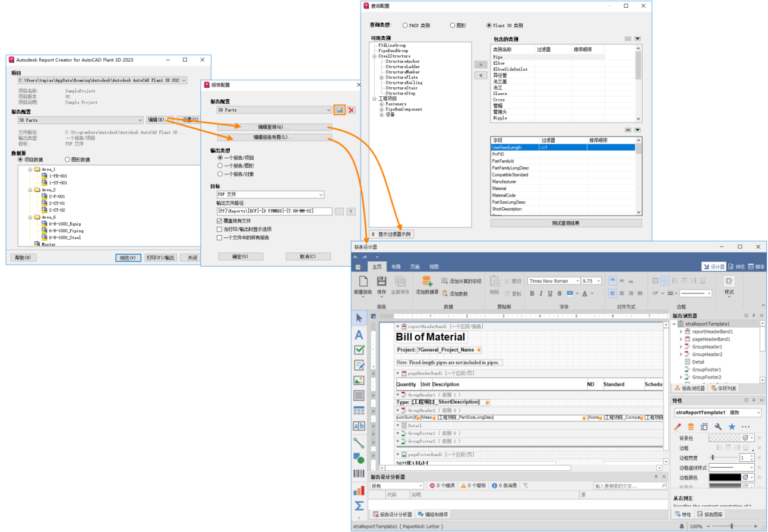Click the star favorites icon in Properties
The image size is (768, 532).
point(732,427)
